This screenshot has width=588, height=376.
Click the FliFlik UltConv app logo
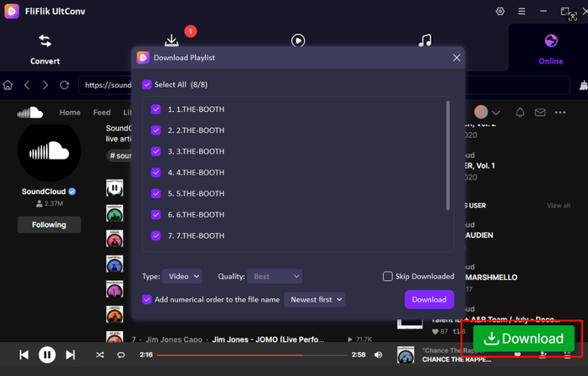point(12,11)
